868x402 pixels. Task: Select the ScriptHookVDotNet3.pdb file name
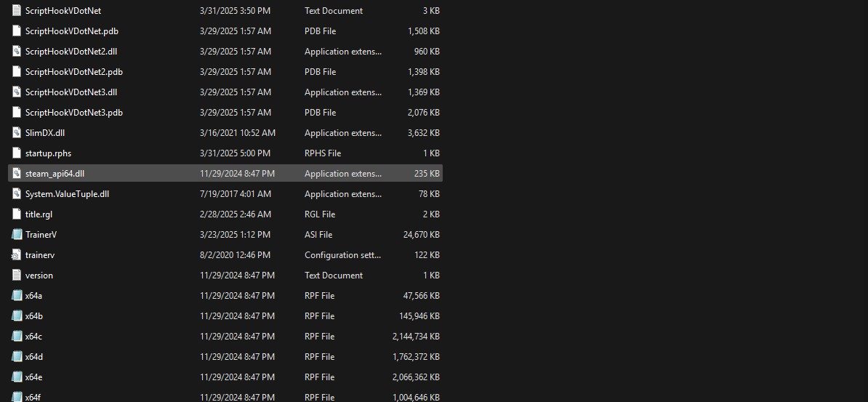(73, 113)
